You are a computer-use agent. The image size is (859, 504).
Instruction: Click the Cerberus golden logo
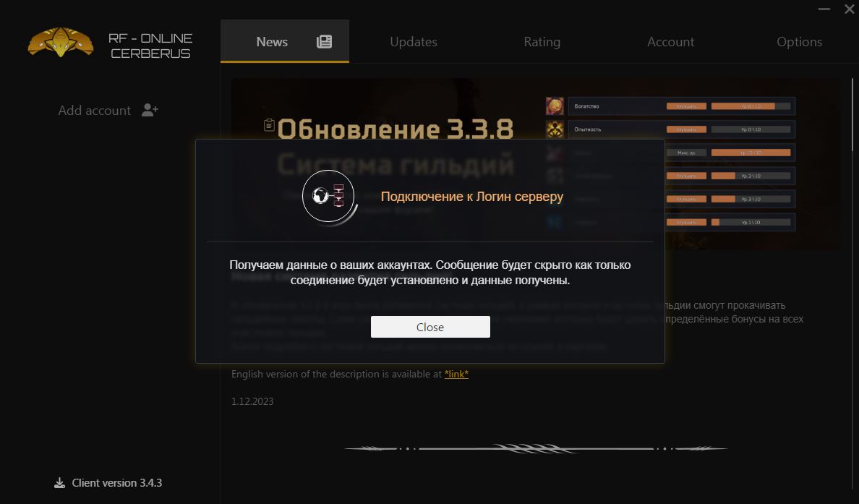click(60, 42)
